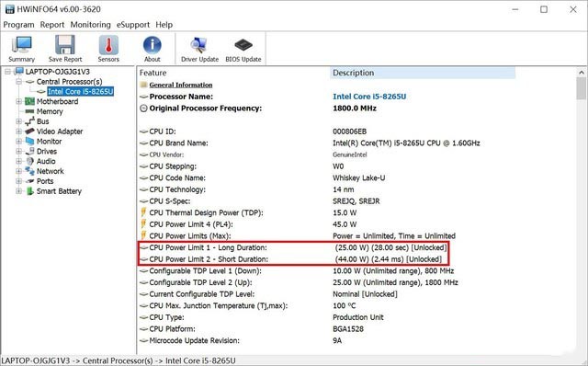Click the Ports icon in tree
588x366 pixels.
29,181
